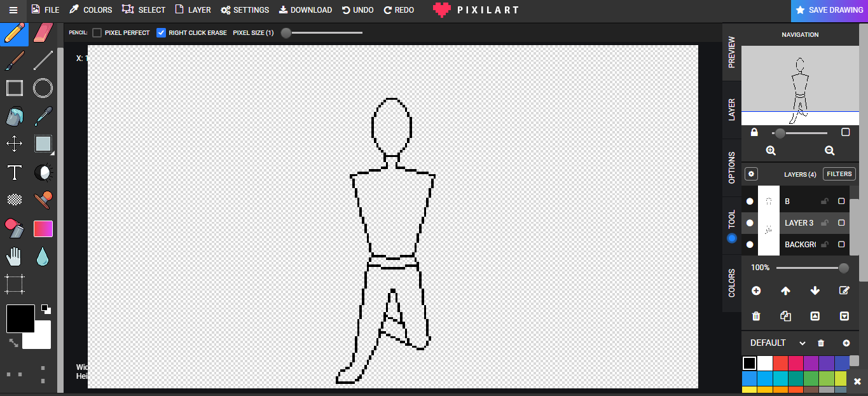Select the Pencil tool

pos(15,33)
